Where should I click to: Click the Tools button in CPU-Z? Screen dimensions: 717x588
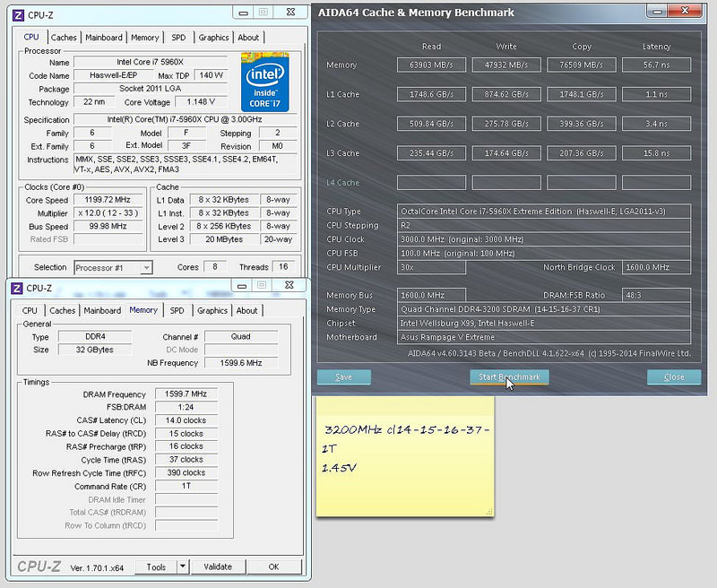coord(156,567)
